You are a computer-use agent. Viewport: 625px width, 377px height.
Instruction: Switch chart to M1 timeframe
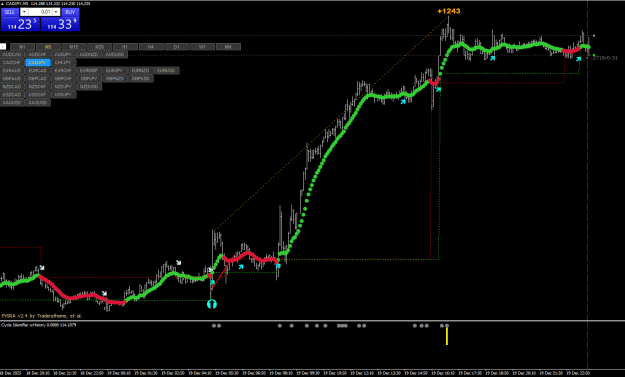click(22, 47)
